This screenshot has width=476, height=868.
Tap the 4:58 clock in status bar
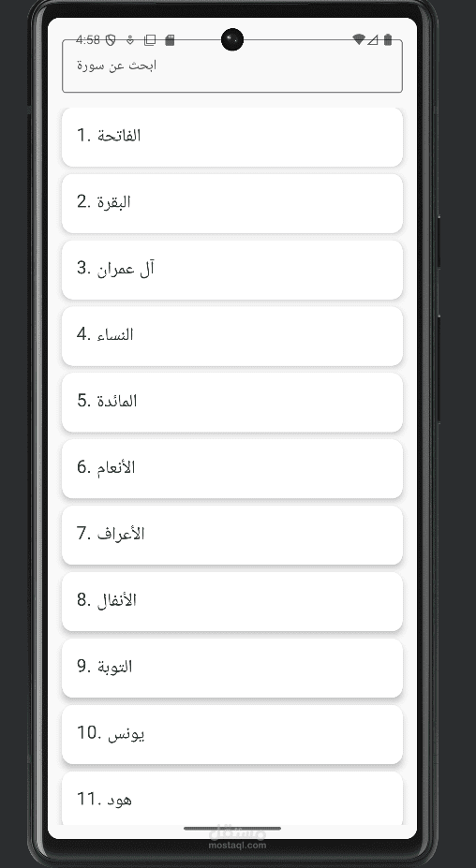click(88, 40)
